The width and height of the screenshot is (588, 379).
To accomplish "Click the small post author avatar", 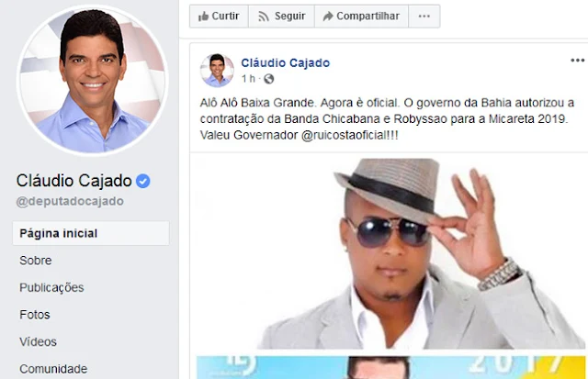I will coord(217,70).
